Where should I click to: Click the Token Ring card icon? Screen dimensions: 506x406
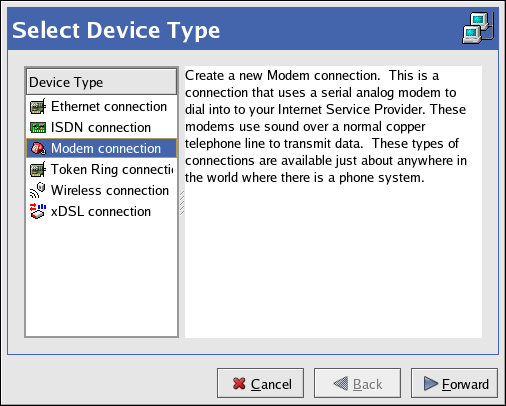coord(38,169)
